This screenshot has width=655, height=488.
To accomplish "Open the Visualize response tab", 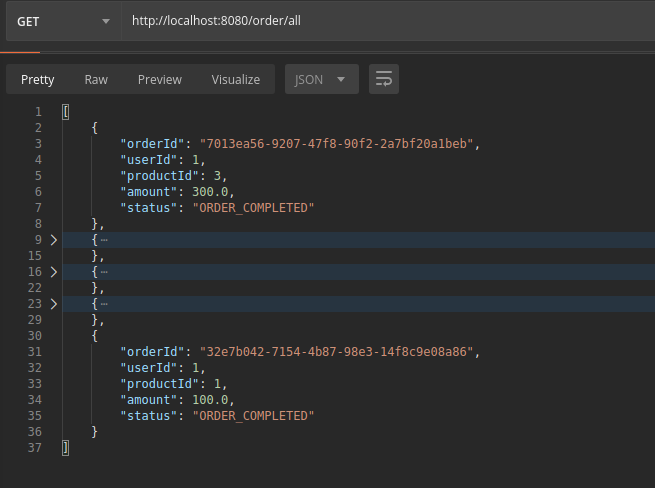I will [235, 80].
